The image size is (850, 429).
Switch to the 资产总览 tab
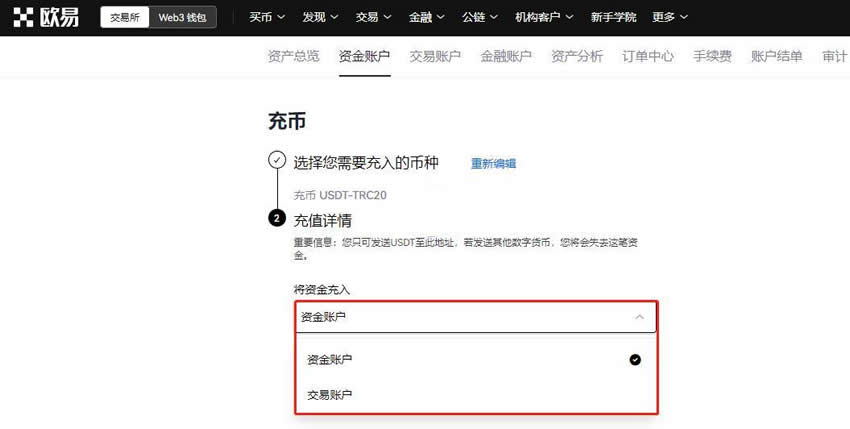294,57
